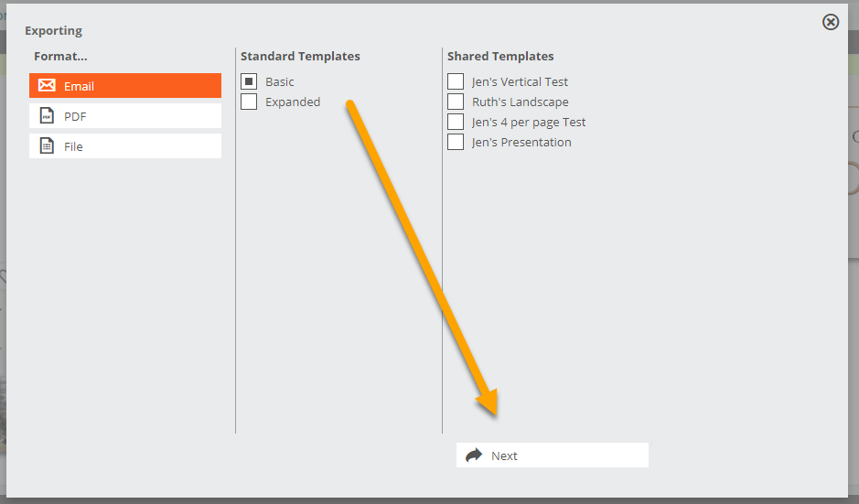Click the curved arrow icon beside Next
Viewport: 859px width, 504px height.
pos(474,456)
